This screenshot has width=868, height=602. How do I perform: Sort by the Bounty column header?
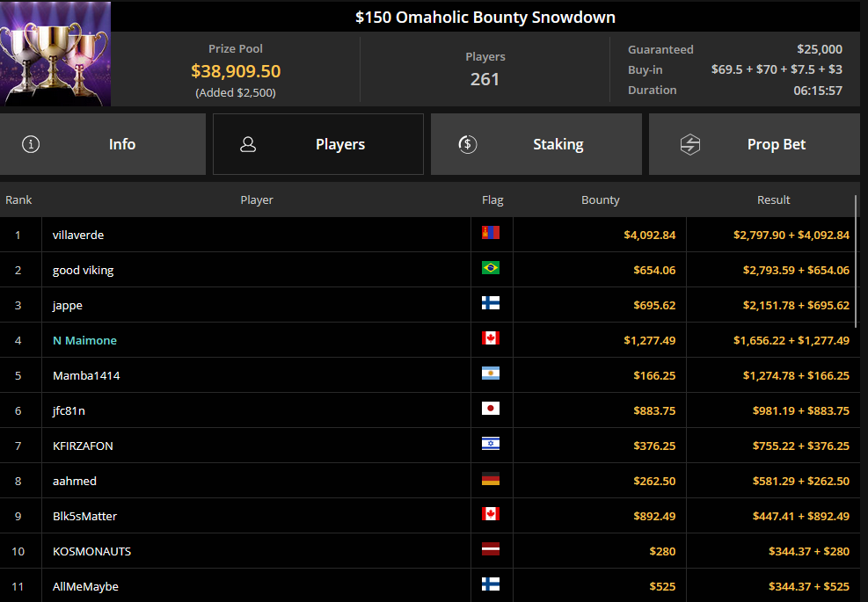600,199
